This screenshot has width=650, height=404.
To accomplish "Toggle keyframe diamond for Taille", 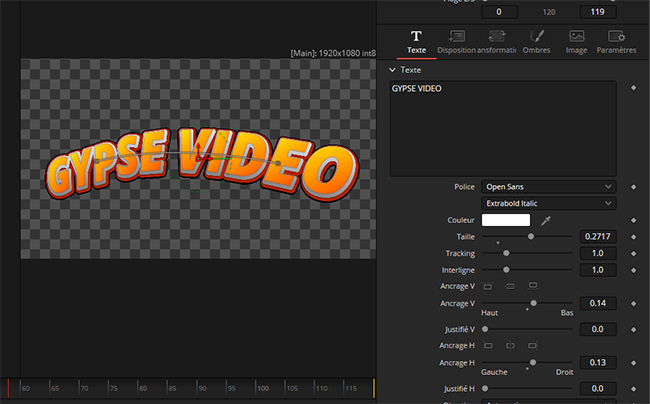I will pyautogui.click(x=633, y=237).
